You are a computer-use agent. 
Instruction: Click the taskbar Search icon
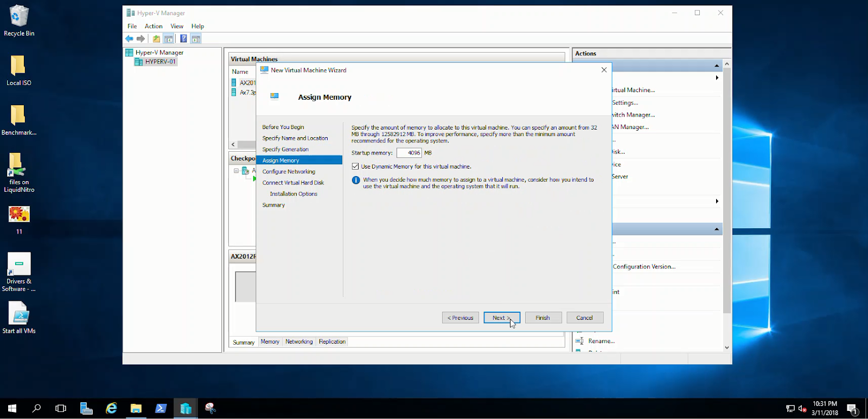tap(36, 408)
